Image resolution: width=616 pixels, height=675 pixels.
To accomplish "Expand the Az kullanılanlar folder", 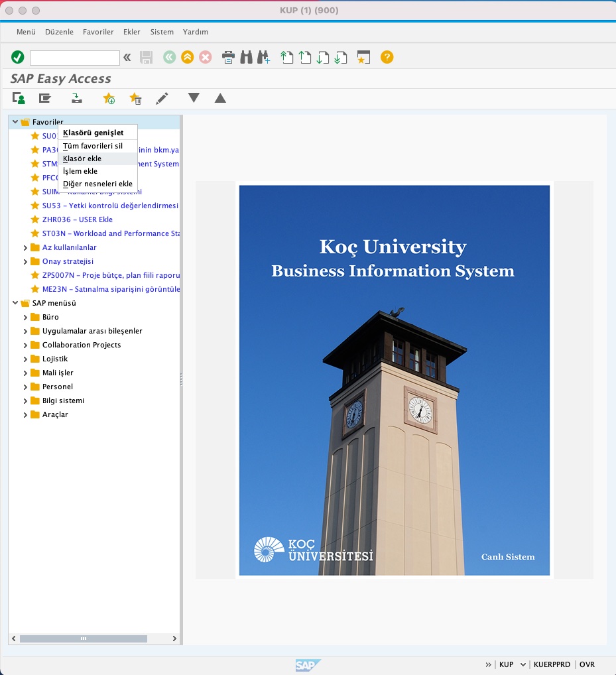I will [25, 247].
